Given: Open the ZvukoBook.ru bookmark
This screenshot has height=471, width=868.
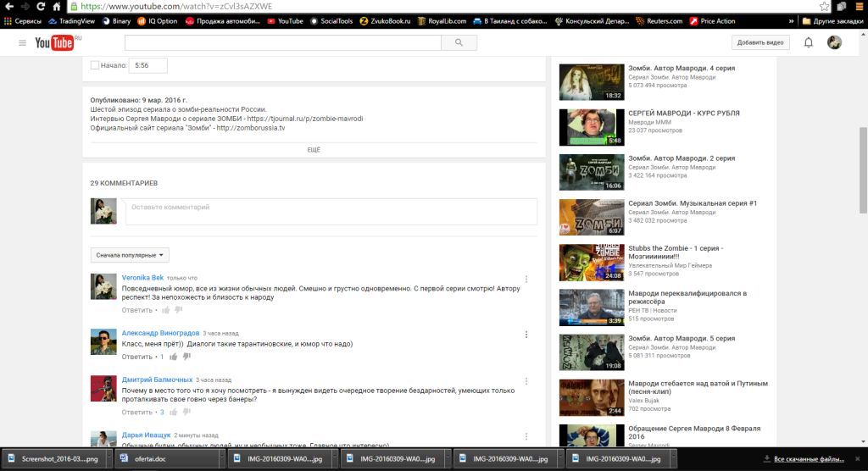Looking at the screenshot, I should [x=386, y=21].
